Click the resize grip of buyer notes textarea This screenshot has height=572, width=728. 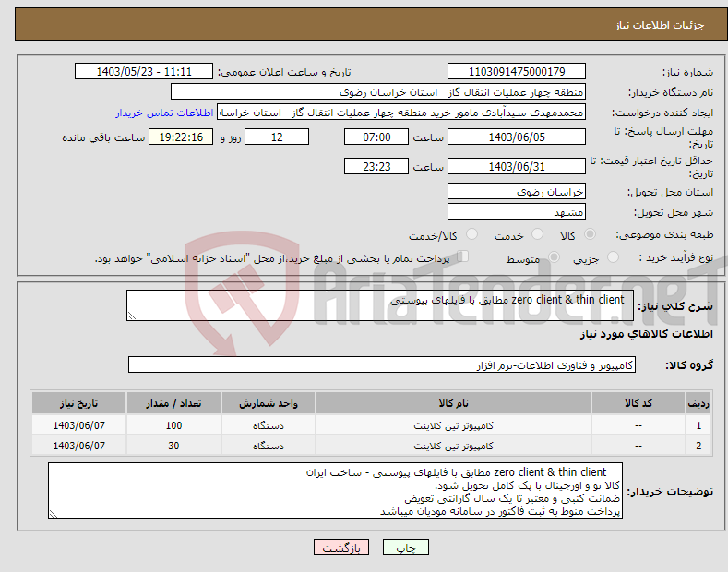click(54, 514)
